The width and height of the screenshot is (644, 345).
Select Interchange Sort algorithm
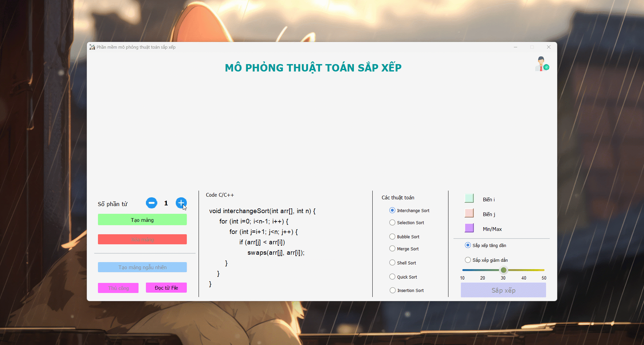[x=409, y=210]
